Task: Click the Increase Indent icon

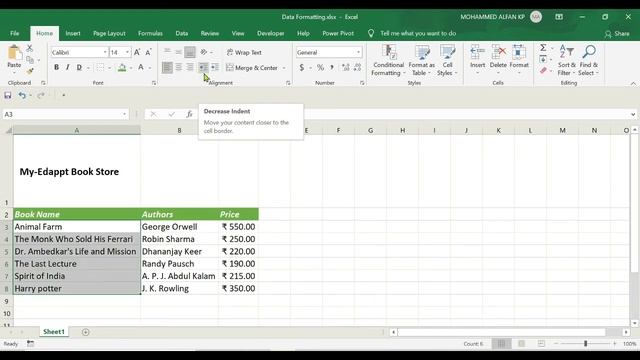Action: [x=215, y=67]
